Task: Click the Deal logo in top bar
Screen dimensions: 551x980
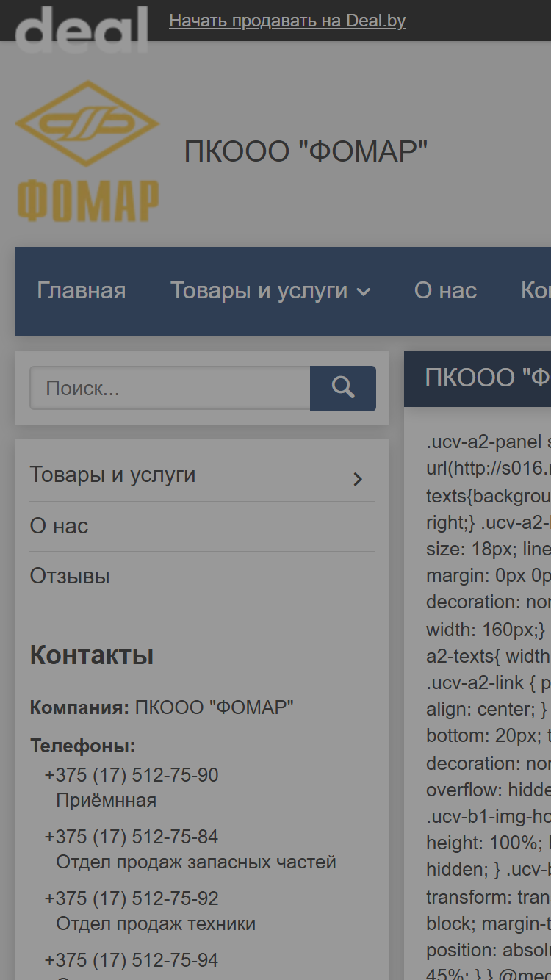Action: coord(82,28)
